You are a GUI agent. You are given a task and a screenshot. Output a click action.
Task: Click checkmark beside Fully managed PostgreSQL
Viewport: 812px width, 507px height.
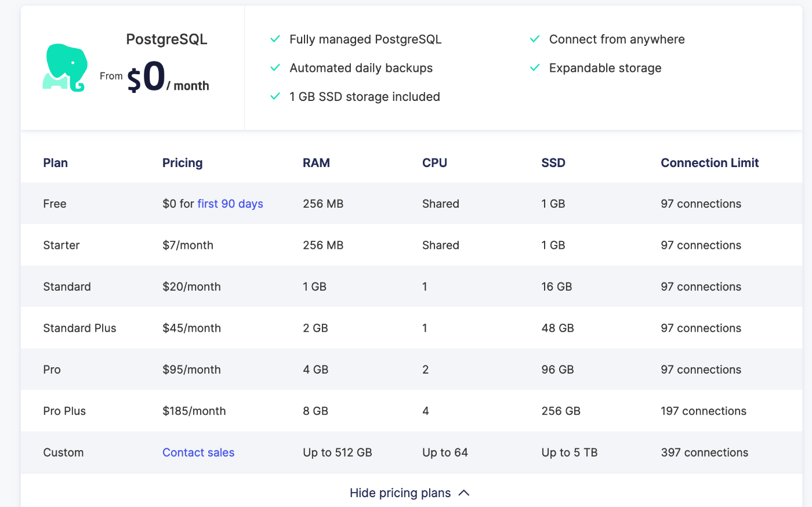[275, 39]
